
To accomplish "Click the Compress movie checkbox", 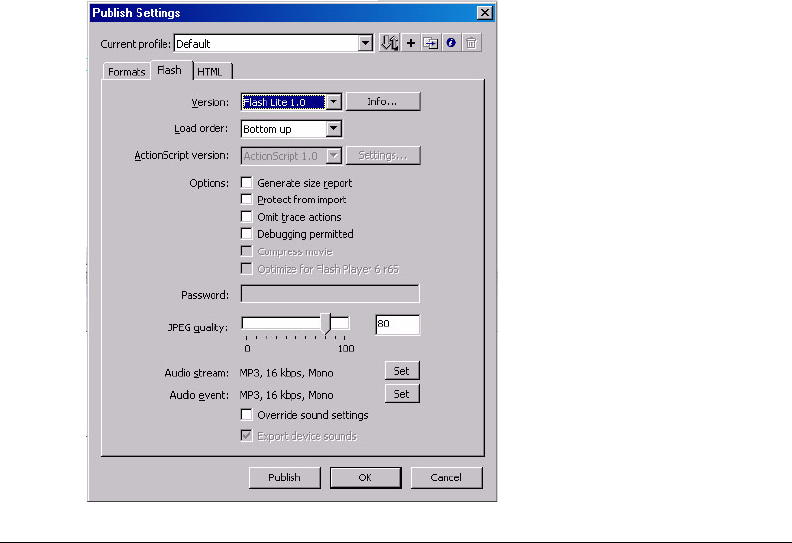I will [246, 251].
